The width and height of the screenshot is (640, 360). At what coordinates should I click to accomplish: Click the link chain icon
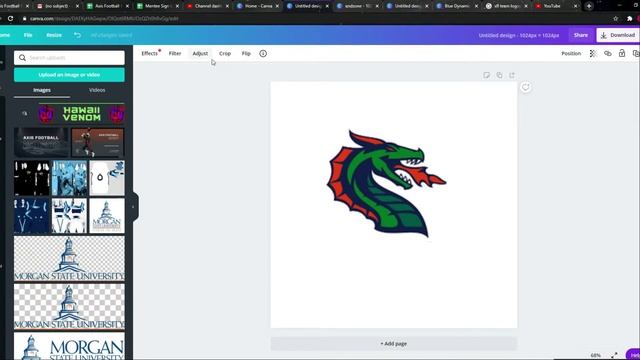click(608, 53)
